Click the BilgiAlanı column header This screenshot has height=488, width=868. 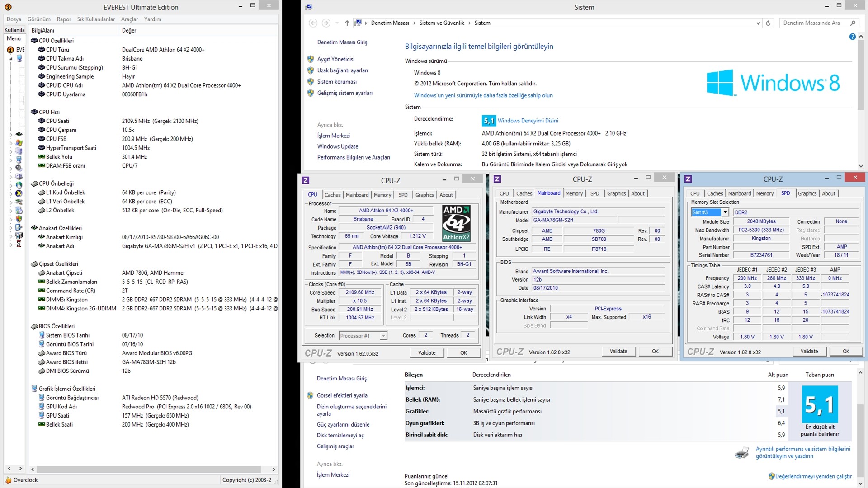click(x=73, y=31)
